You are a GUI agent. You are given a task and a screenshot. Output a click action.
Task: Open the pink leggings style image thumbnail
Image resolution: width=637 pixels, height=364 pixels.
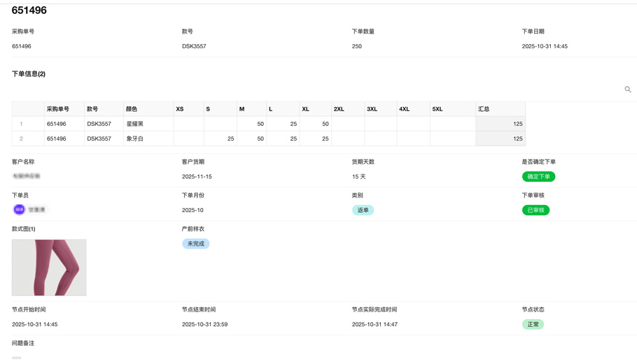[x=49, y=267]
